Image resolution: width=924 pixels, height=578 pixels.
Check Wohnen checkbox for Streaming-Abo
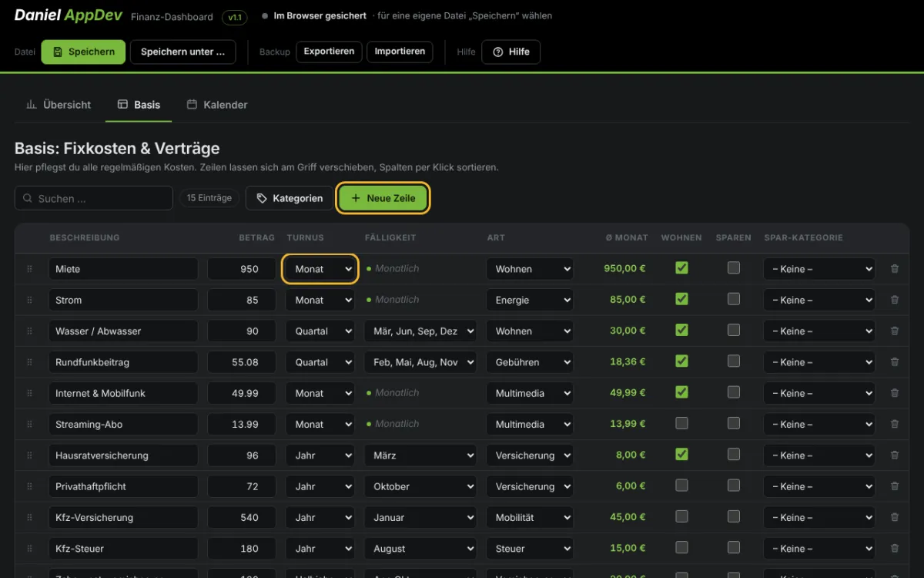681,423
